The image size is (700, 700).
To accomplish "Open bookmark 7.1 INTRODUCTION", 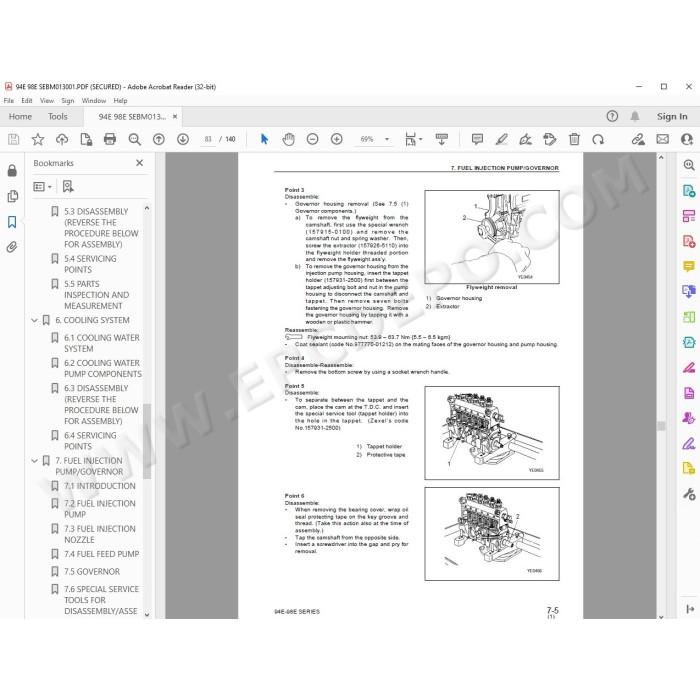I will coord(100,486).
